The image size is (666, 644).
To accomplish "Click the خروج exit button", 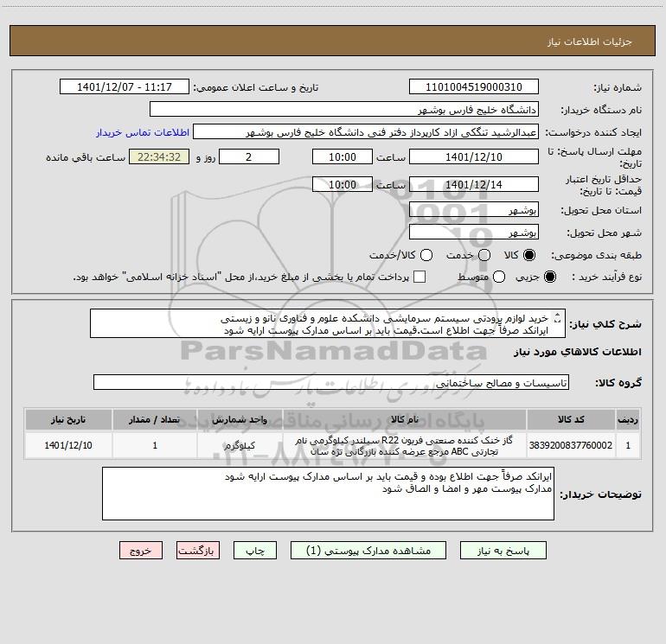I will (x=141, y=551).
